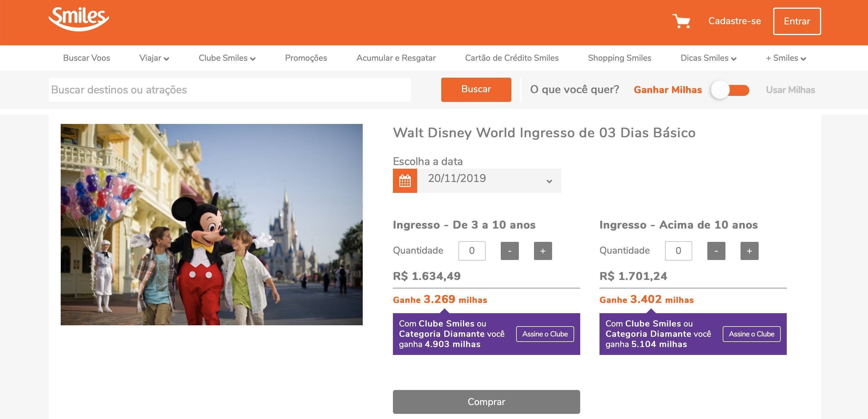Click the orange calendar icon

pyautogui.click(x=405, y=181)
